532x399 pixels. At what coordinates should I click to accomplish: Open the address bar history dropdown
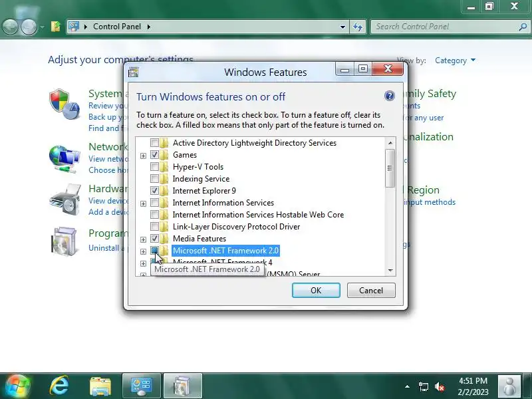pos(342,27)
